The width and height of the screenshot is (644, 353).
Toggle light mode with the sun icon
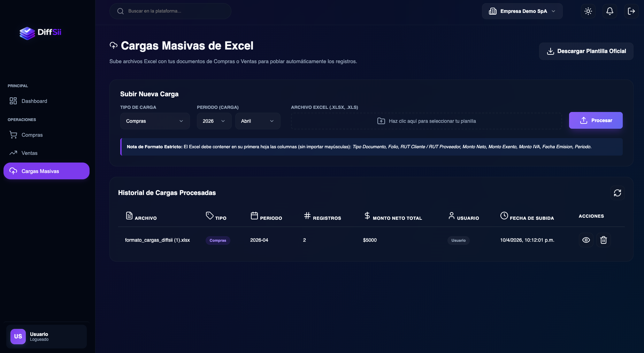tap(588, 11)
